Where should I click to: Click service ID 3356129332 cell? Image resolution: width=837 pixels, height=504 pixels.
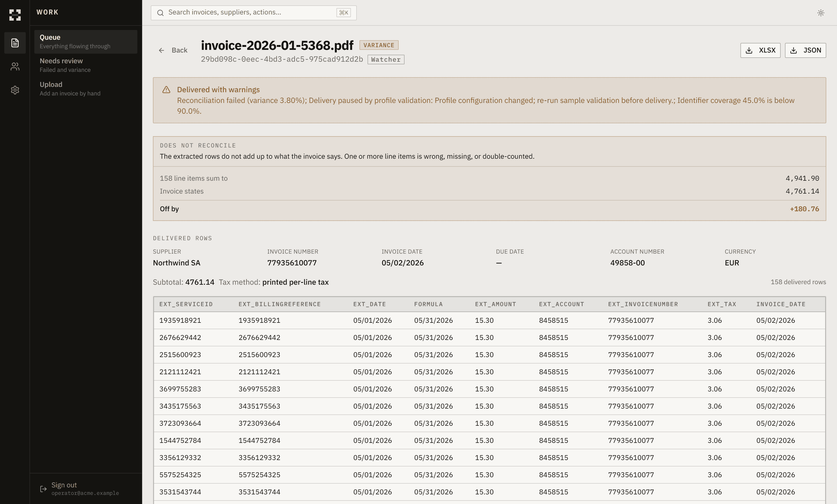pyautogui.click(x=180, y=458)
